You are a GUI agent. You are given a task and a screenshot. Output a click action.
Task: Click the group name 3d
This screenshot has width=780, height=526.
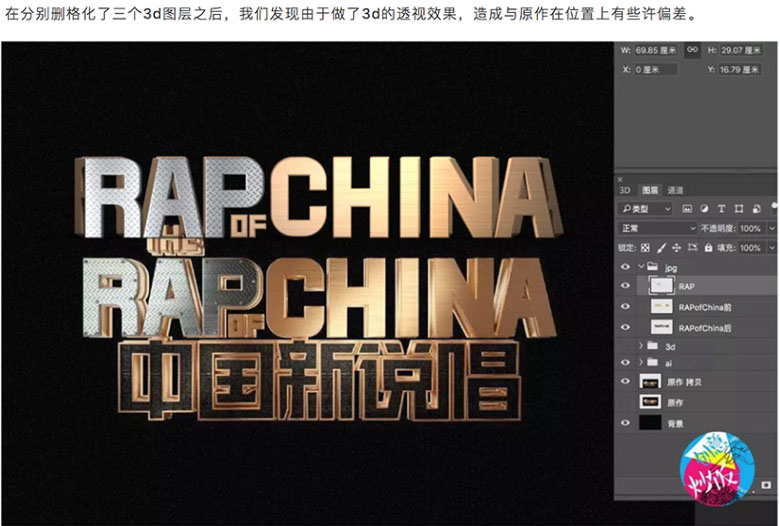click(x=670, y=346)
